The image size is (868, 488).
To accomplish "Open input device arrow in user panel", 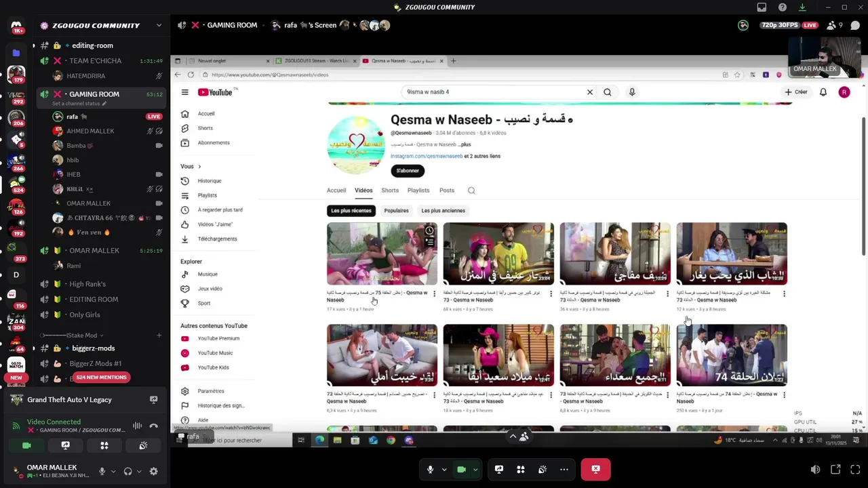I will 113,471.
